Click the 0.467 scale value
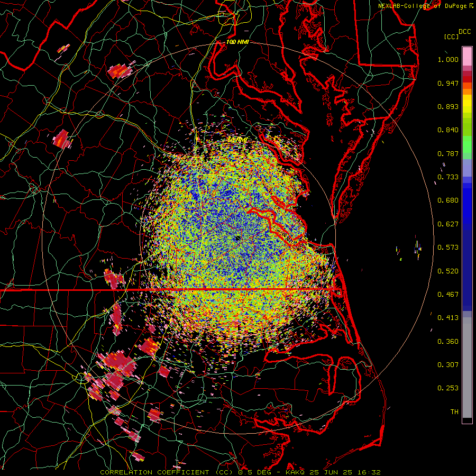 (448, 295)
